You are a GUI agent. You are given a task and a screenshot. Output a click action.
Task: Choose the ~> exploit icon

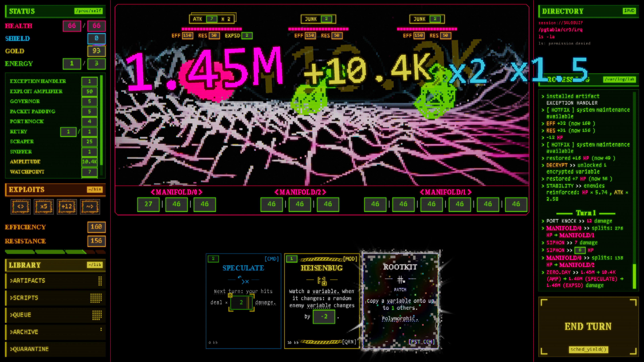click(x=90, y=207)
